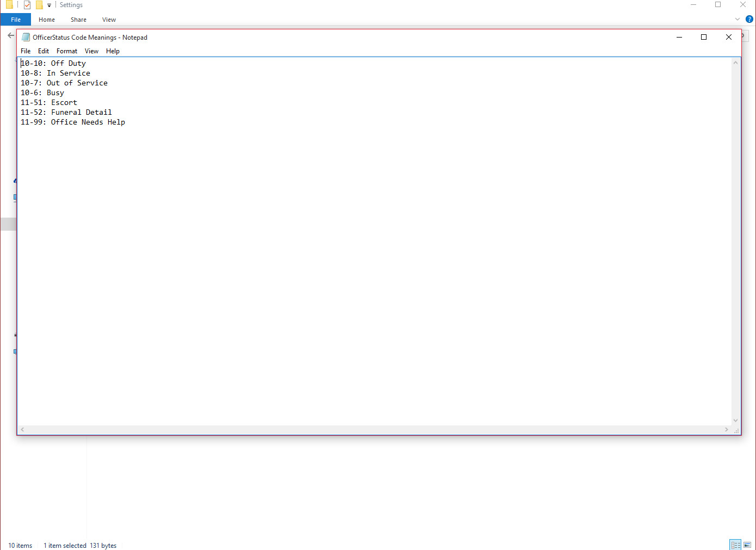
Task: Open Notepad's Format menu
Action: pos(66,51)
